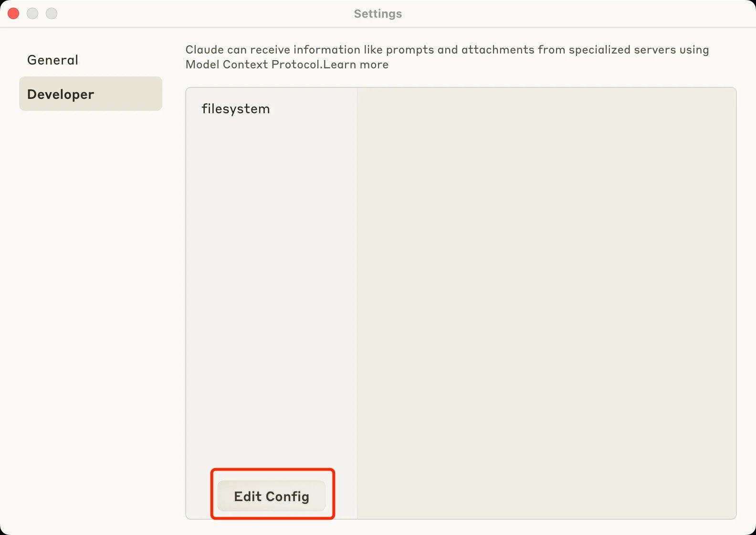
Task: Click Edit Config to open claude_desktop_config.json
Action: pyautogui.click(x=271, y=496)
